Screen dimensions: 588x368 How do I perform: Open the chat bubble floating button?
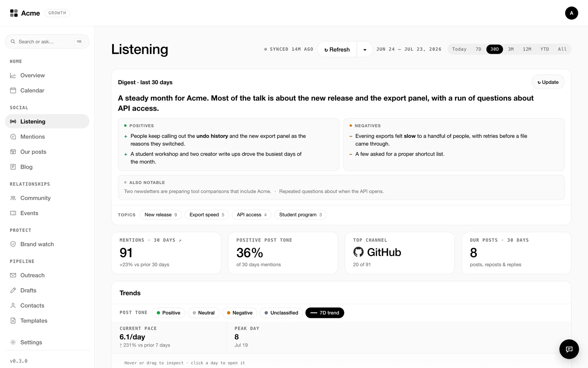[x=569, y=349]
